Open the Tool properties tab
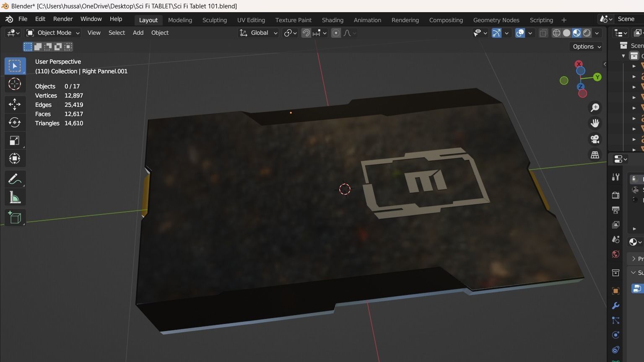 click(615, 177)
